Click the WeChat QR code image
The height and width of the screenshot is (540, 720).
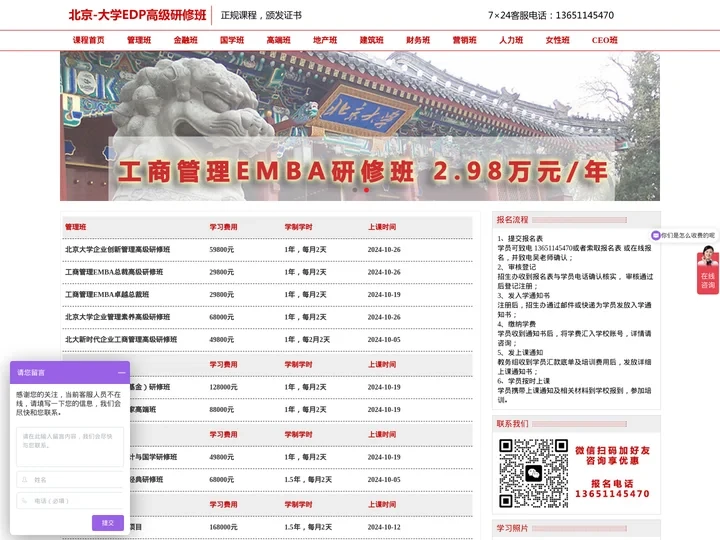tap(534, 473)
